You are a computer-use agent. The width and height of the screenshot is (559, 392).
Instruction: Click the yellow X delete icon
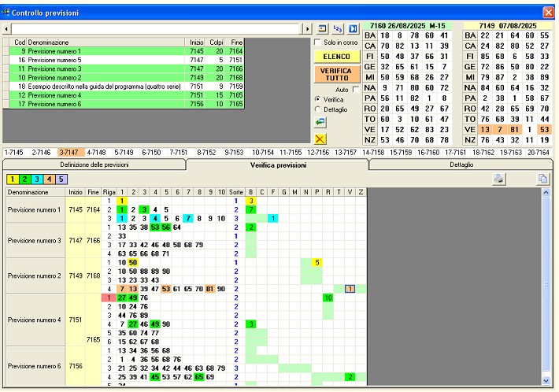[320, 139]
